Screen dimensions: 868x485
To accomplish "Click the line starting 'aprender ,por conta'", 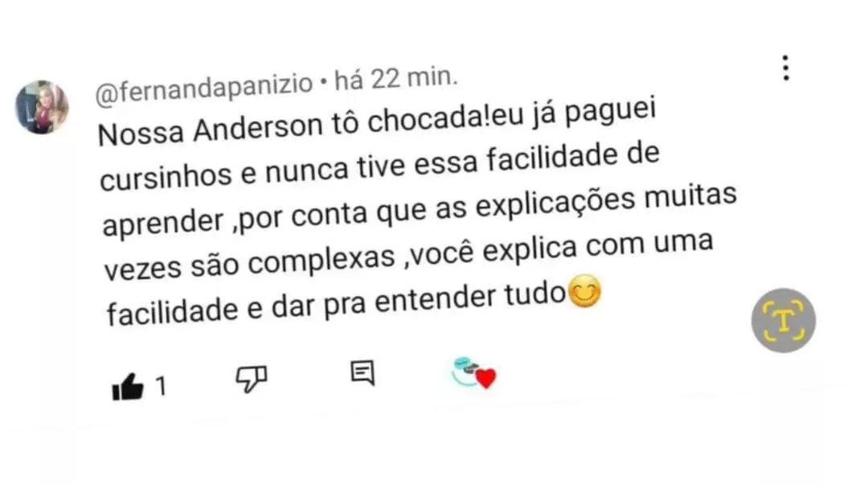I will (x=420, y=212).
